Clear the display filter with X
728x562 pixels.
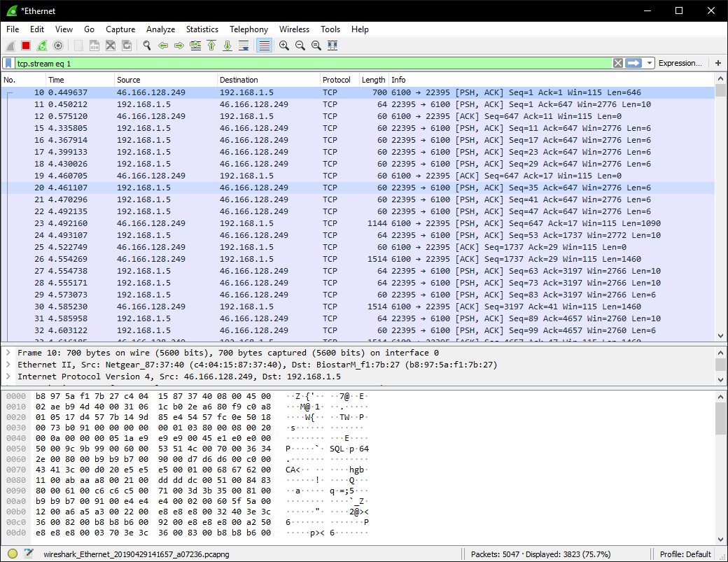tap(617, 63)
